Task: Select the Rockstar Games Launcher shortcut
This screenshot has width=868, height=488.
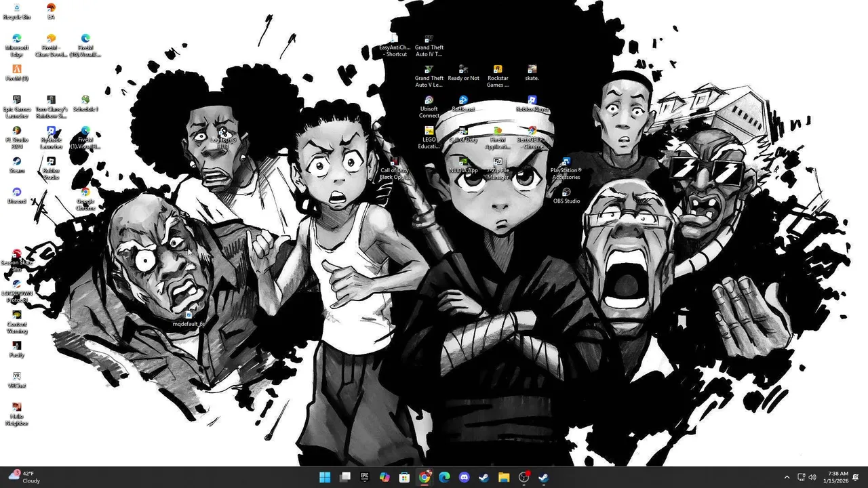Action: (x=497, y=76)
